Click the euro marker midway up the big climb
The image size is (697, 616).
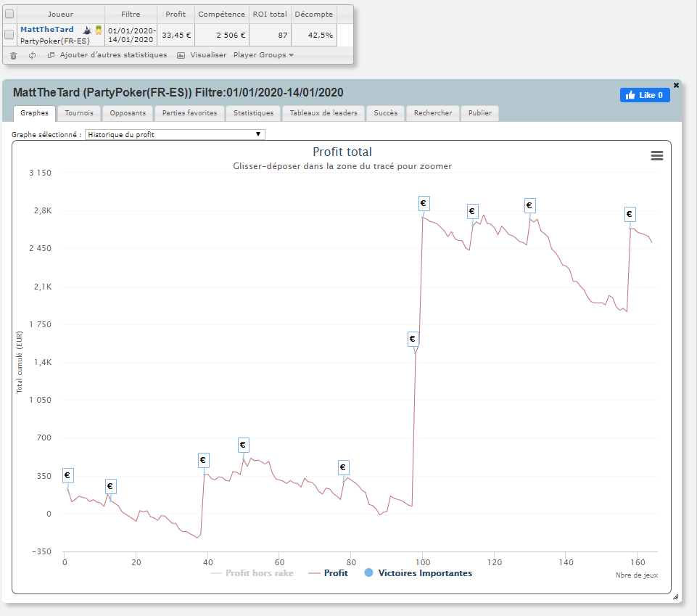(413, 339)
